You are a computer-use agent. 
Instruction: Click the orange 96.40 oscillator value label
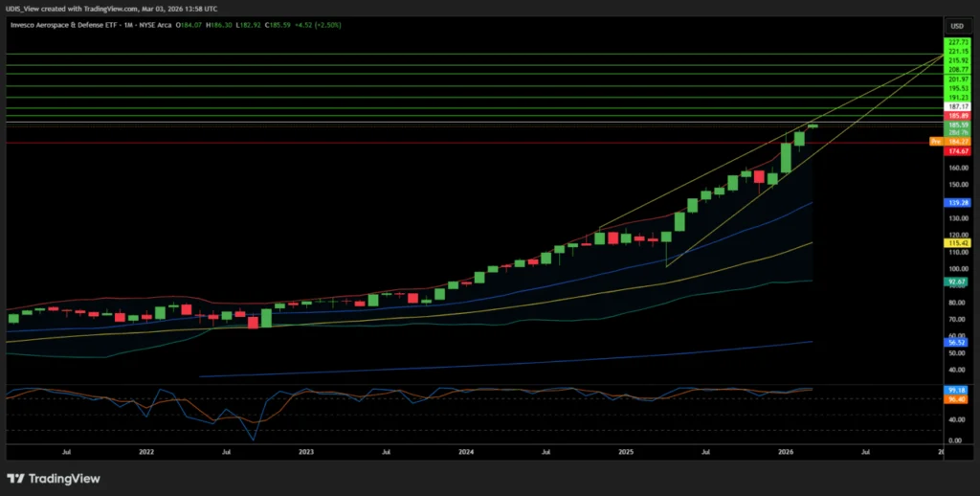[958, 399]
